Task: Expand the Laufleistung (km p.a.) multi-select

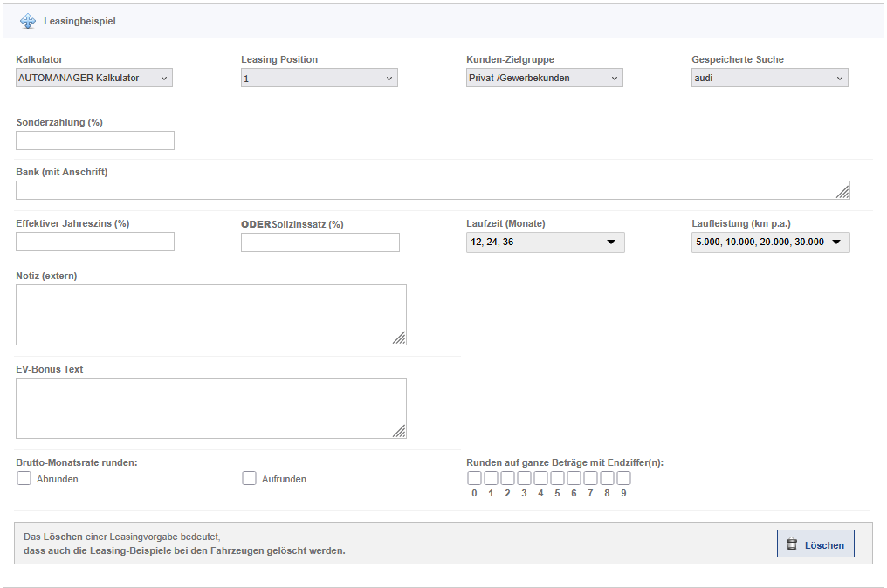Action: [771, 242]
